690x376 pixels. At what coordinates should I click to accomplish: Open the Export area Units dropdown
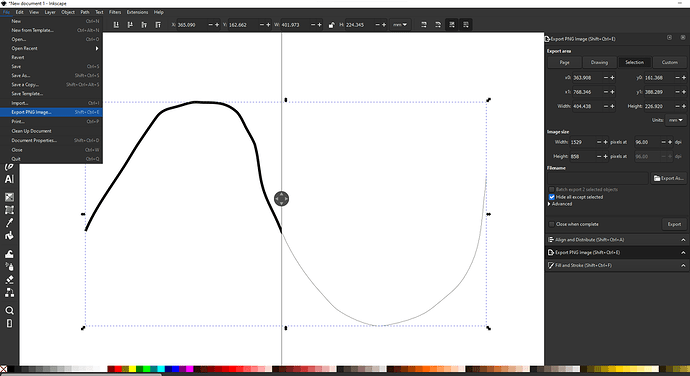tap(676, 120)
